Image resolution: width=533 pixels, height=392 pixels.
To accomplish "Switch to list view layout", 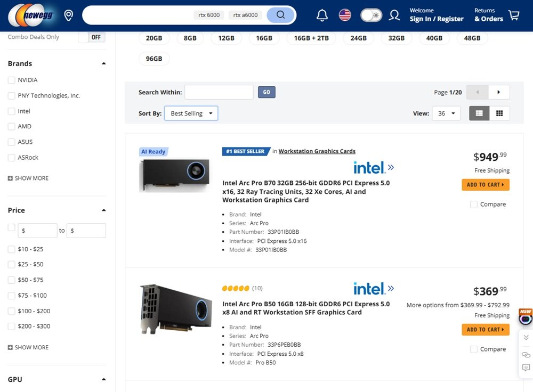I will click(479, 113).
